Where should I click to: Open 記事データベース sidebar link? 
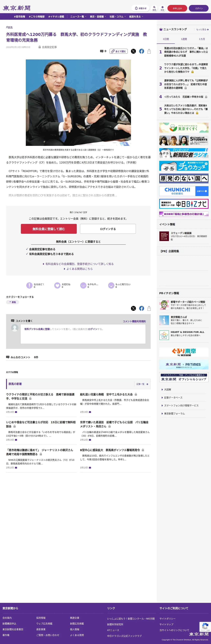coord(173,398)
